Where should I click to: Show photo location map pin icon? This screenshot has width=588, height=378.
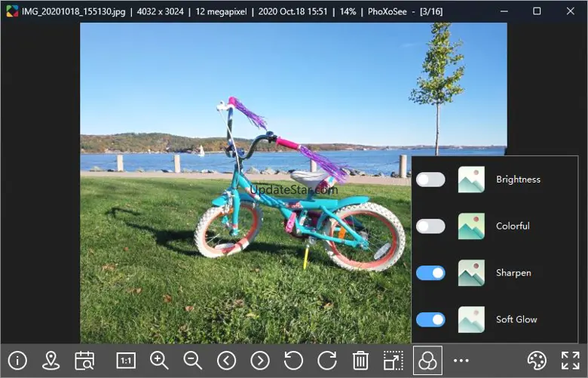point(51,361)
